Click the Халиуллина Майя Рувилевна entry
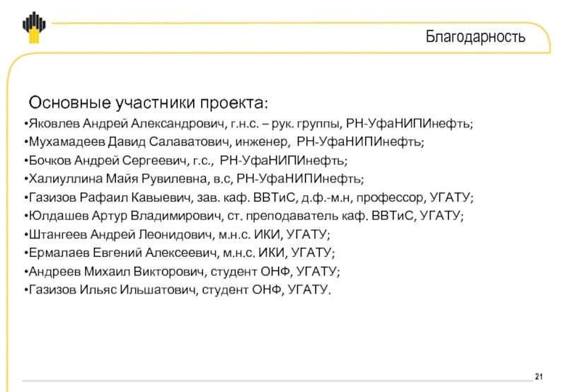Screen dimensions: 566x392 (194, 179)
